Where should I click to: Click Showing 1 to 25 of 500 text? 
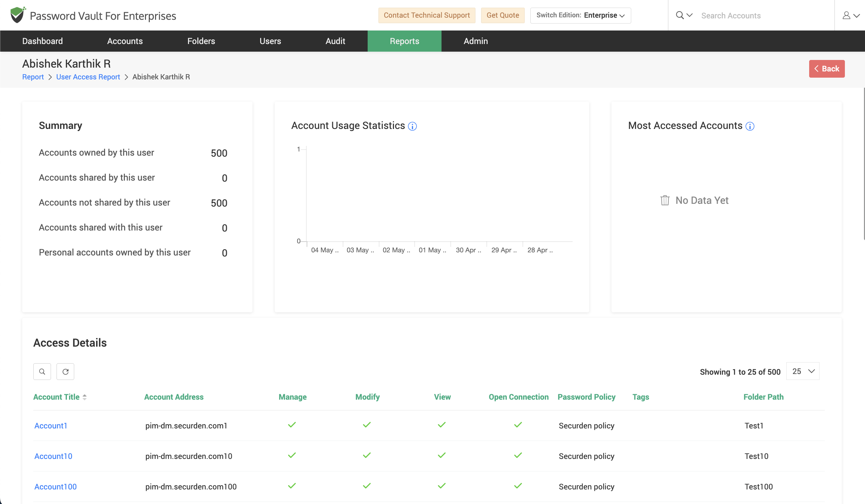(x=740, y=372)
